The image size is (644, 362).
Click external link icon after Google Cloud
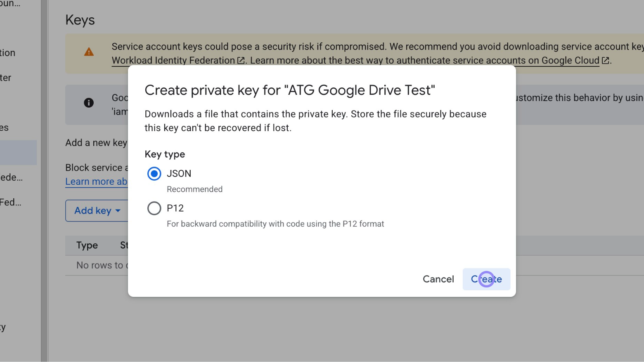(605, 60)
